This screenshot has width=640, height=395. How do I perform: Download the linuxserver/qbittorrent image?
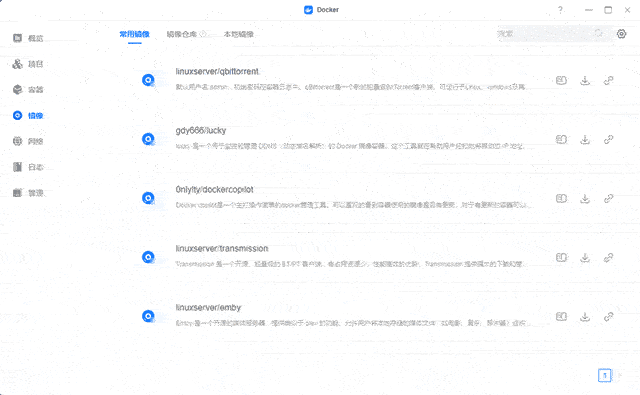tap(585, 80)
